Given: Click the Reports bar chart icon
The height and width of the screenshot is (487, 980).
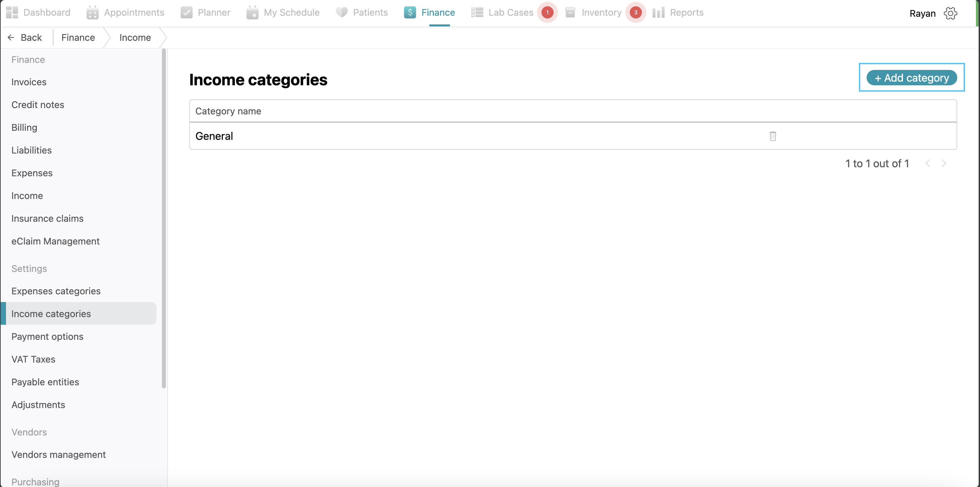Looking at the screenshot, I should 658,13.
